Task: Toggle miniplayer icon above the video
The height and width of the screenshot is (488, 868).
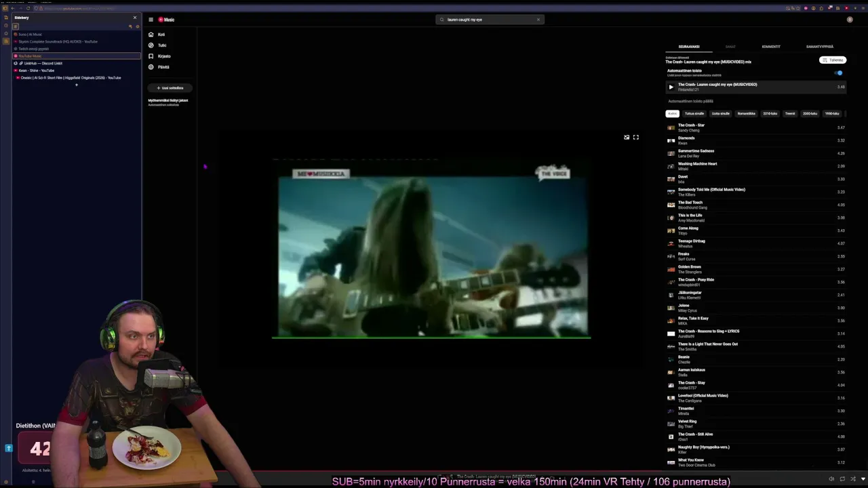Action: (x=627, y=138)
